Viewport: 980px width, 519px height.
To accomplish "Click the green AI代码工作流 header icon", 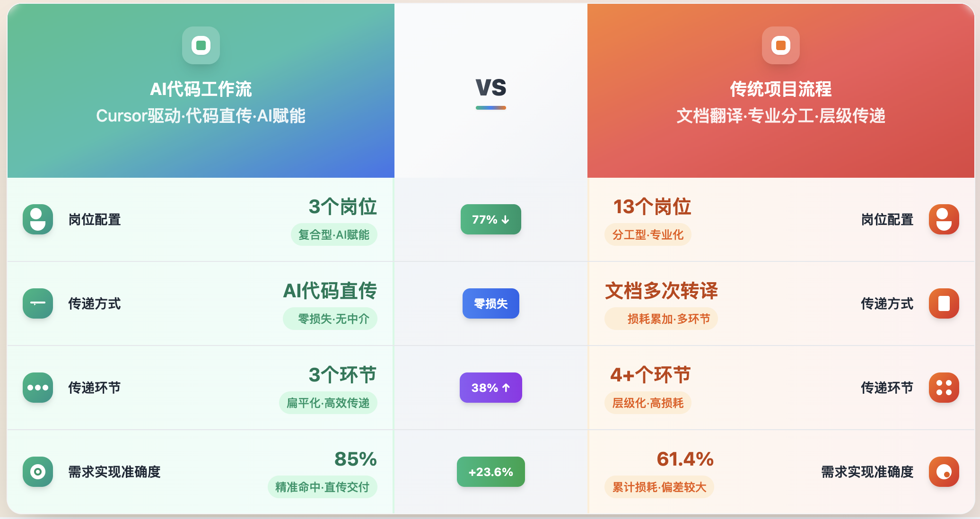I will click(x=201, y=45).
